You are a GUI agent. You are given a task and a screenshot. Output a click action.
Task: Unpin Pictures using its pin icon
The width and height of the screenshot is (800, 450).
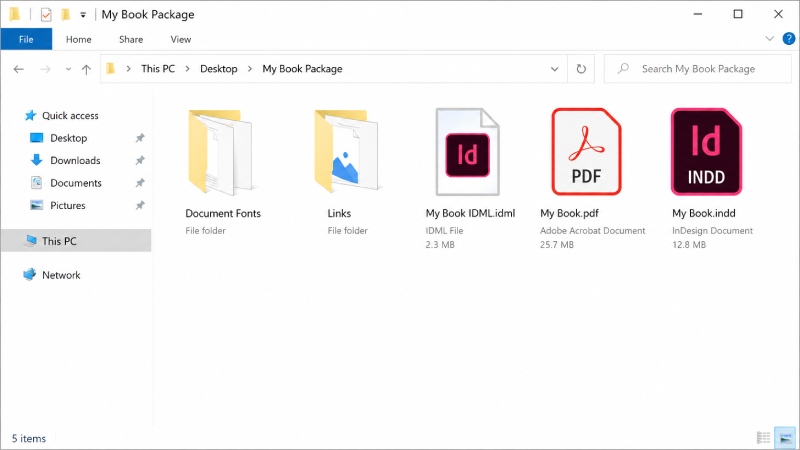tap(139, 206)
